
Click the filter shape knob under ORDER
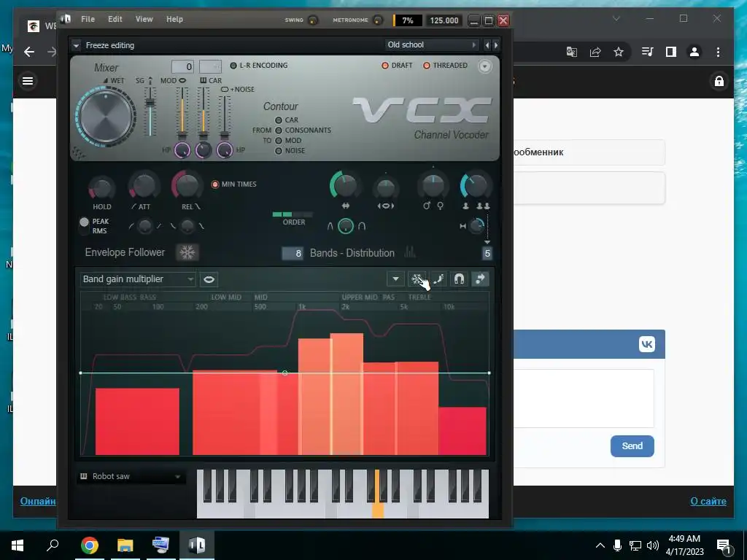point(345,226)
